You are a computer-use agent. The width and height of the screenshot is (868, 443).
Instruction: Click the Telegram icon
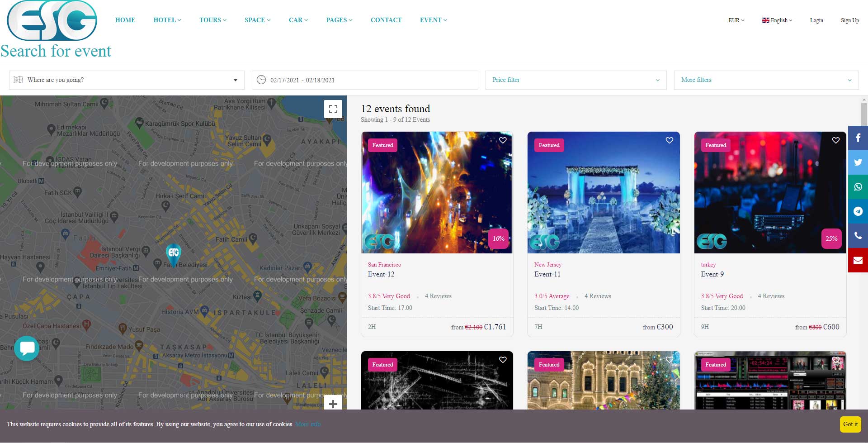(x=858, y=211)
